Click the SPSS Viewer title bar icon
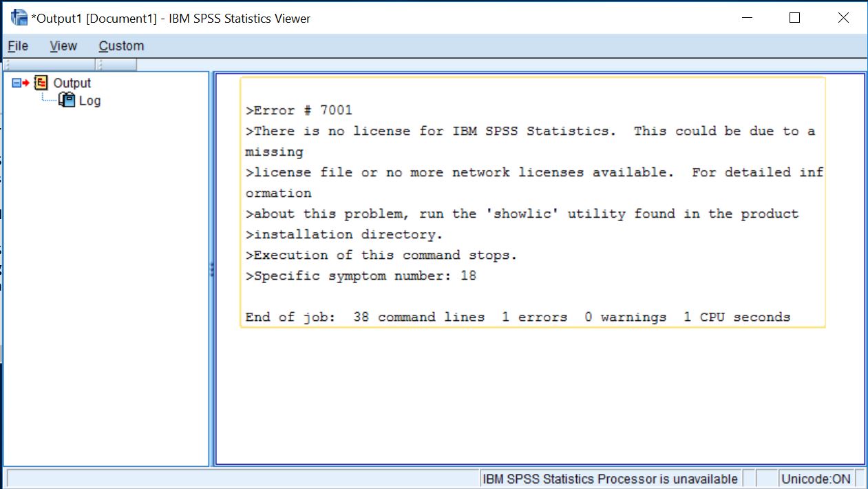 (x=19, y=18)
